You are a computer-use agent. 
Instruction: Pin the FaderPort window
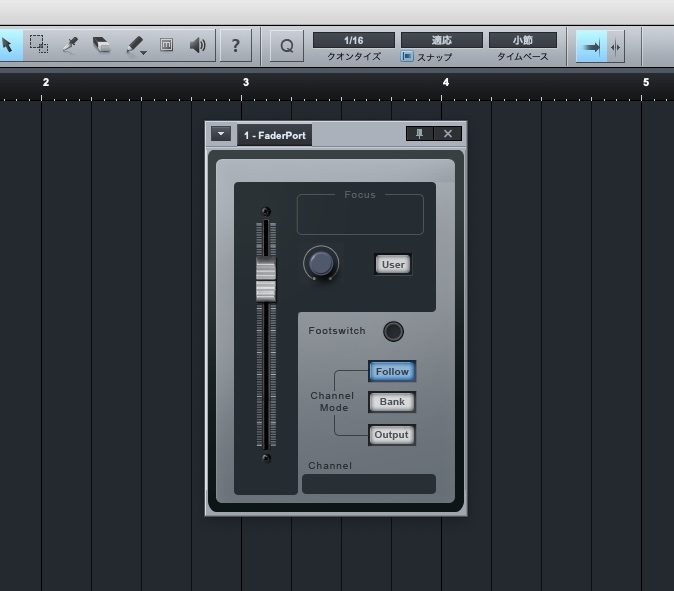click(x=420, y=134)
